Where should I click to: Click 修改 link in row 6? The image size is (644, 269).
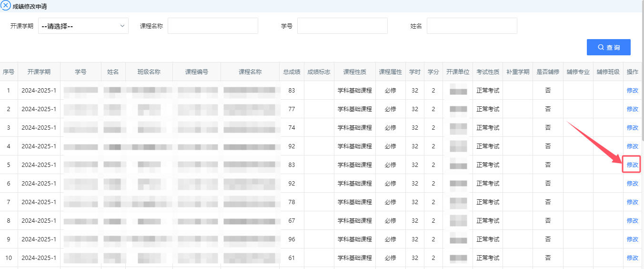coord(632,184)
